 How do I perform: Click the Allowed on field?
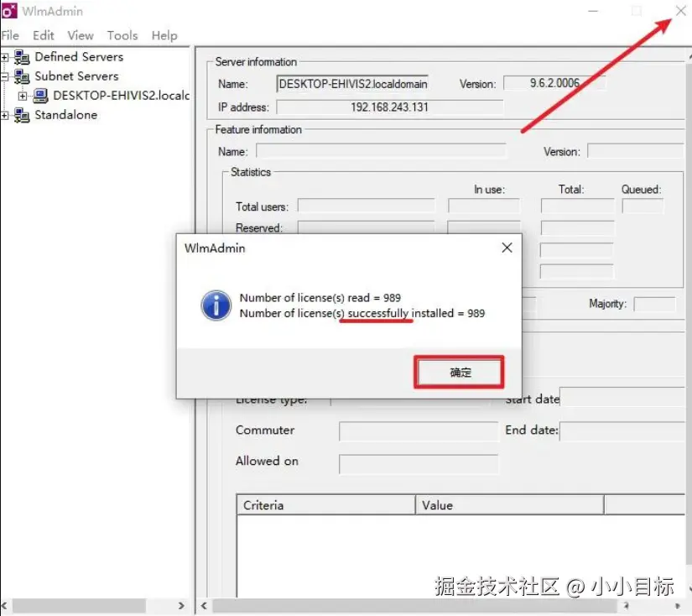tap(419, 463)
